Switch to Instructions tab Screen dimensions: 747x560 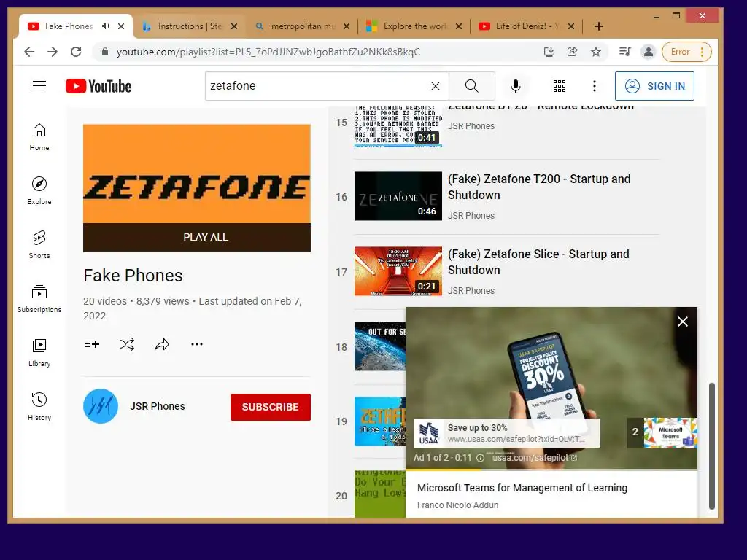tap(190, 26)
